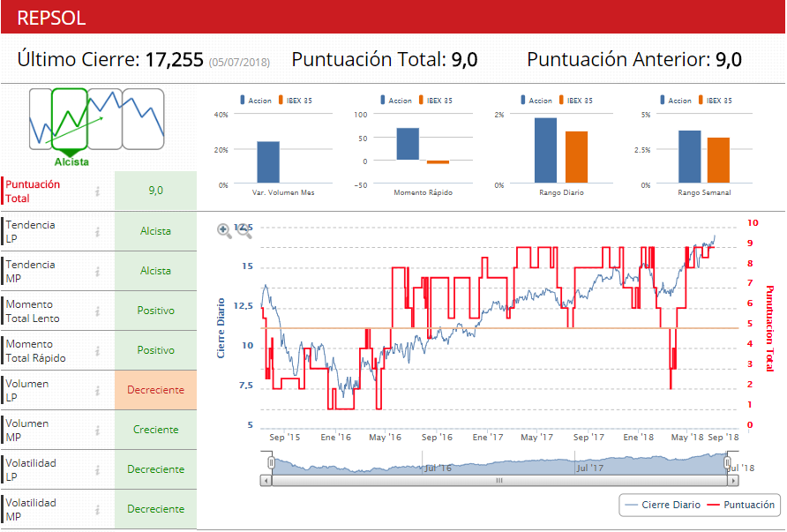Click the blue Accion bar in Rango Semanal
Image resolution: width=787 pixels, height=532 pixels.
point(690,156)
